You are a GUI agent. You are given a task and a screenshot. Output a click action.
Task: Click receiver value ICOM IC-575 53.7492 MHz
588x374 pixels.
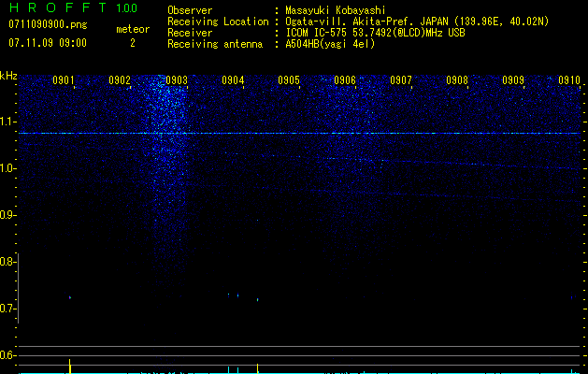375,33
